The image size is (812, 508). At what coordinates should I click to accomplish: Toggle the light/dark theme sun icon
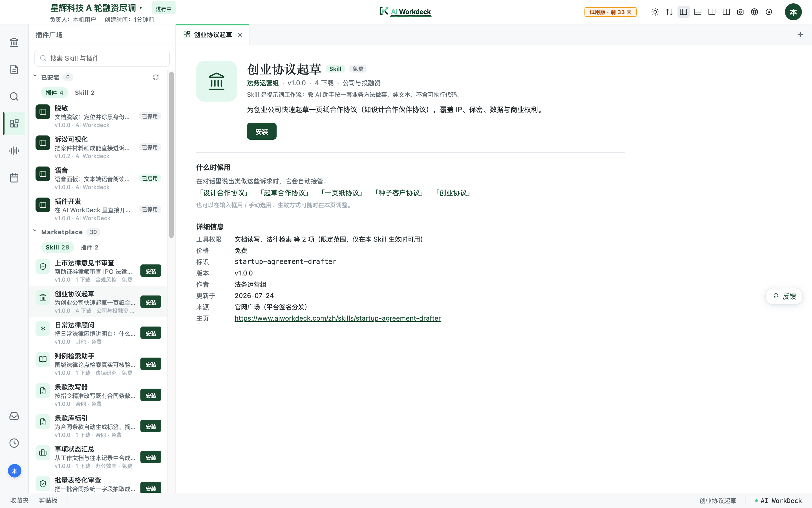pos(655,12)
